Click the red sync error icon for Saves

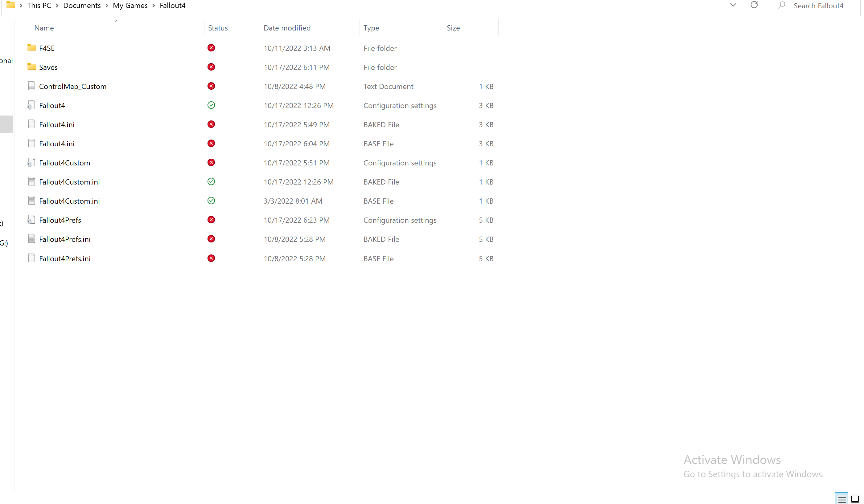click(x=211, y=67)
